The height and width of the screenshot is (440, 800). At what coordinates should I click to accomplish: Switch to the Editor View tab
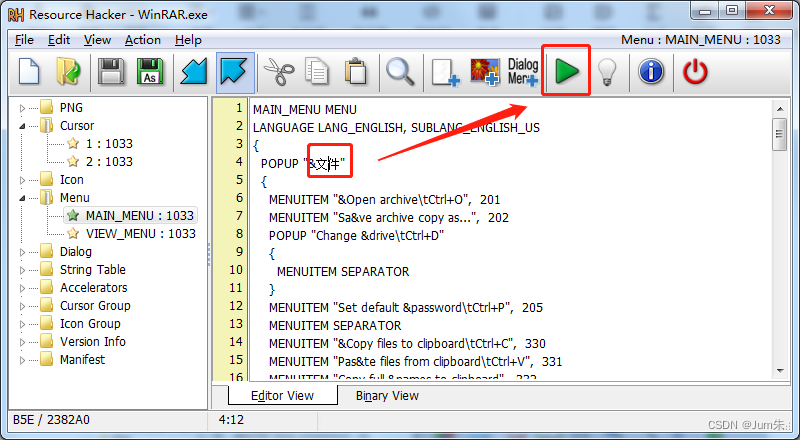click(282, 396)
